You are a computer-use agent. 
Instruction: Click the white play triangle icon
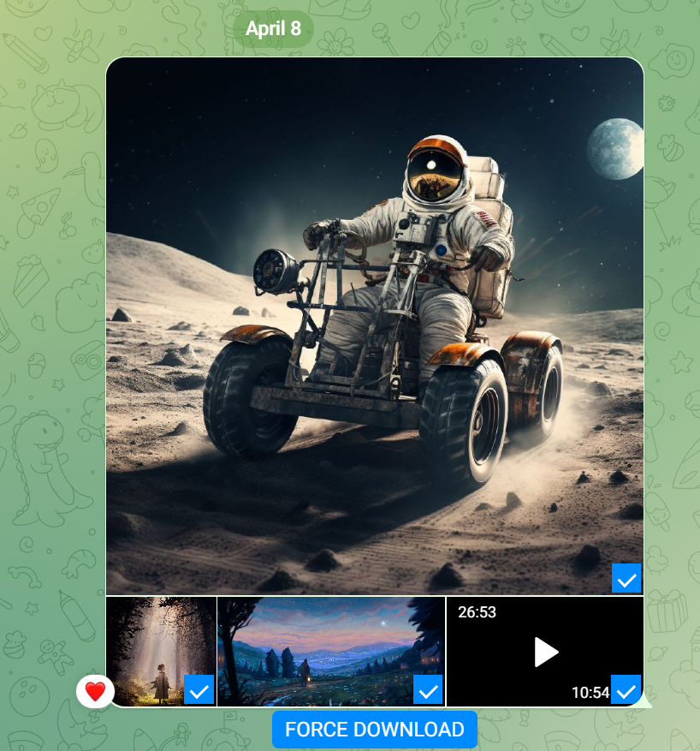click(x=544, y=652)
